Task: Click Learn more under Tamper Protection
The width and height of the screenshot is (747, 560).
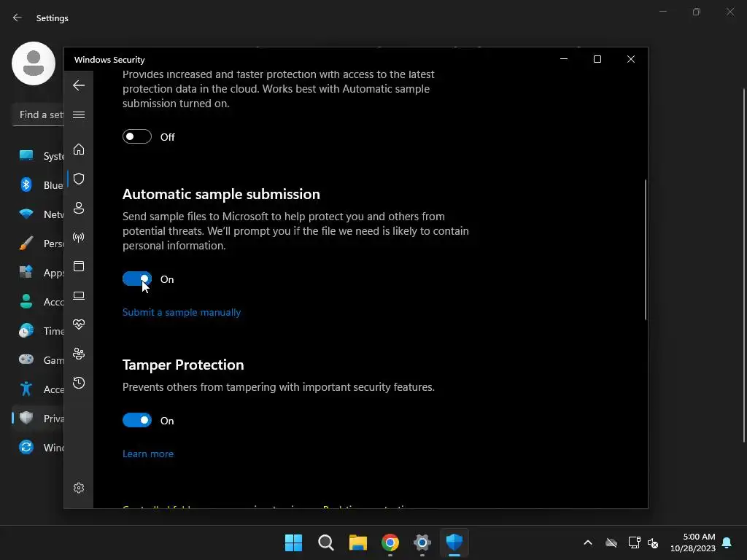Action: click(x=147, y=454)
